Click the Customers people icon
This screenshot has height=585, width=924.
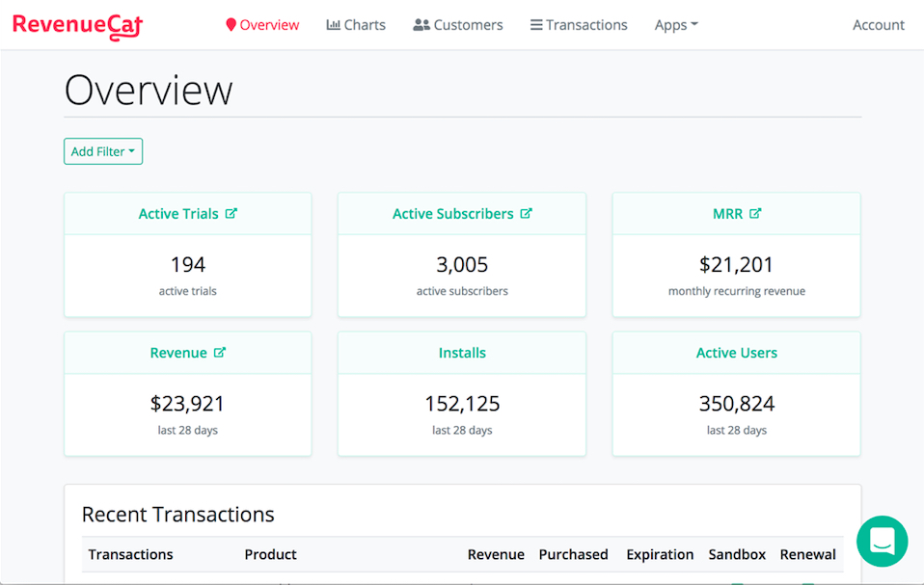421,25
